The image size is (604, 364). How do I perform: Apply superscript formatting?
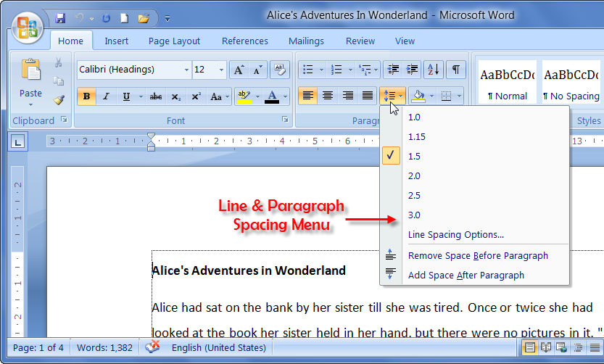click(196, 96)
